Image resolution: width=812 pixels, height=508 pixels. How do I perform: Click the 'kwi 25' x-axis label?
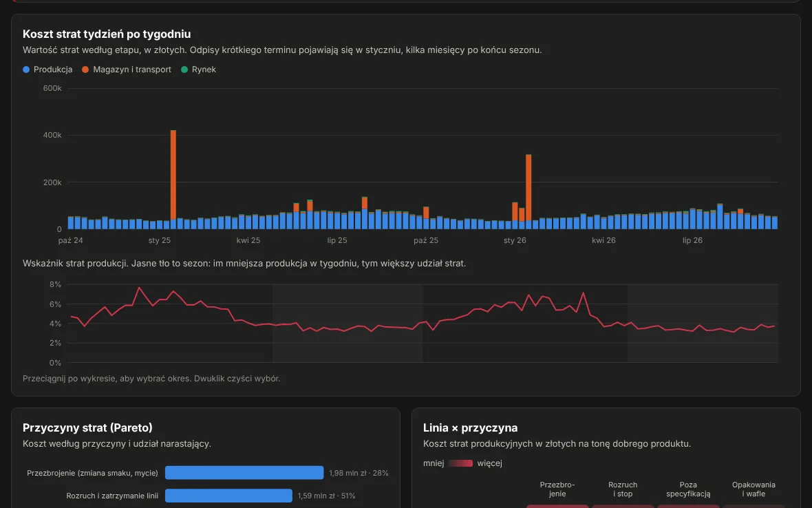tap(248, 240)
